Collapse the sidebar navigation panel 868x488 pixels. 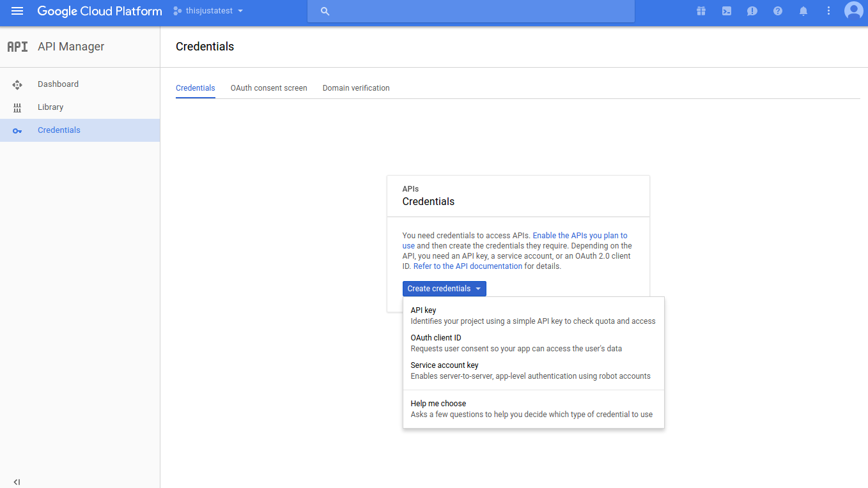click(17, 482)
